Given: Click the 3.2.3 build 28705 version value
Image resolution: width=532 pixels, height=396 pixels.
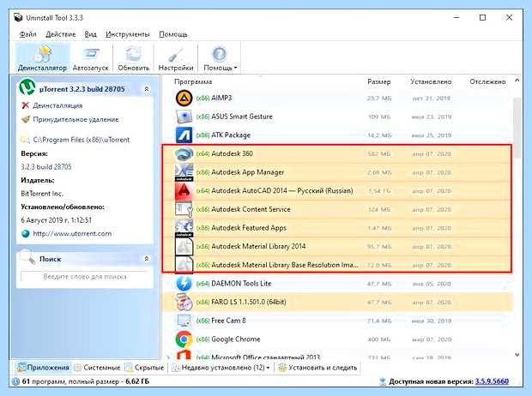Looking at the screenshot, I should pyautogui.click(x=46, y=167).
